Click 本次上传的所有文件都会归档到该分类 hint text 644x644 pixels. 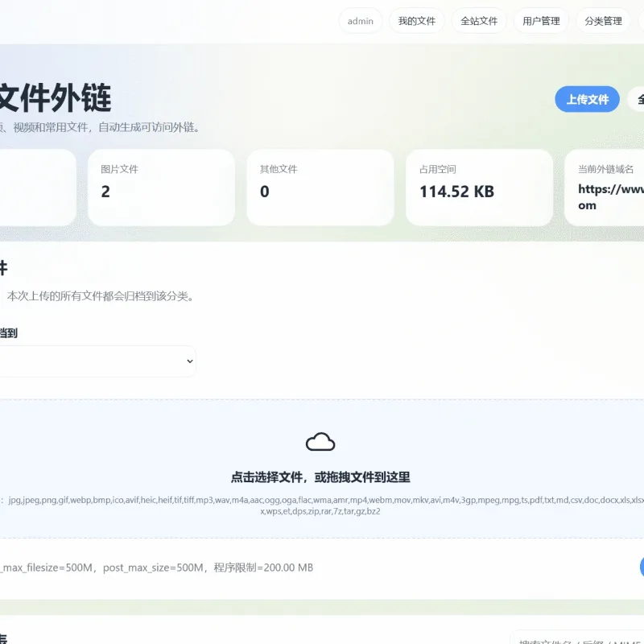click(101, 296)
